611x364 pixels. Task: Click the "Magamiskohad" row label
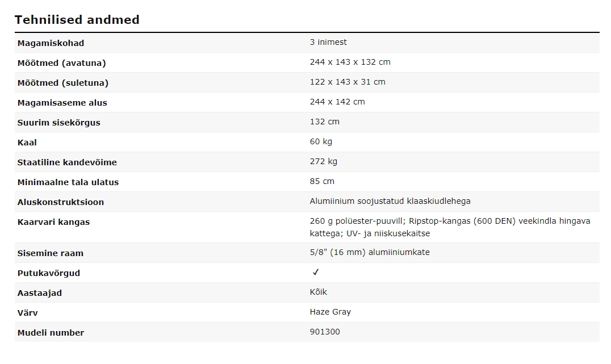(x=51, y=43)
